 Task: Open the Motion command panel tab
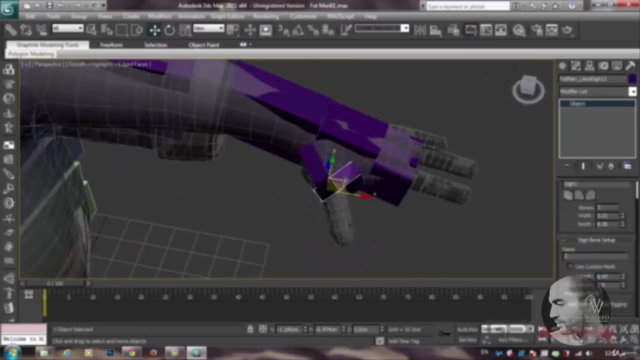point(603,66)
